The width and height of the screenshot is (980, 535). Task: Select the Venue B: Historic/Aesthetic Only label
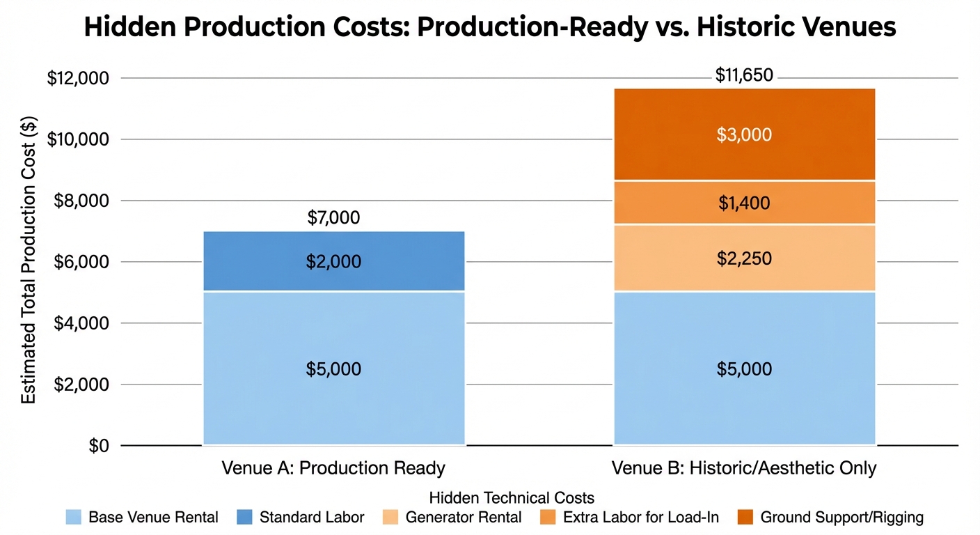[x=744, y=468]
